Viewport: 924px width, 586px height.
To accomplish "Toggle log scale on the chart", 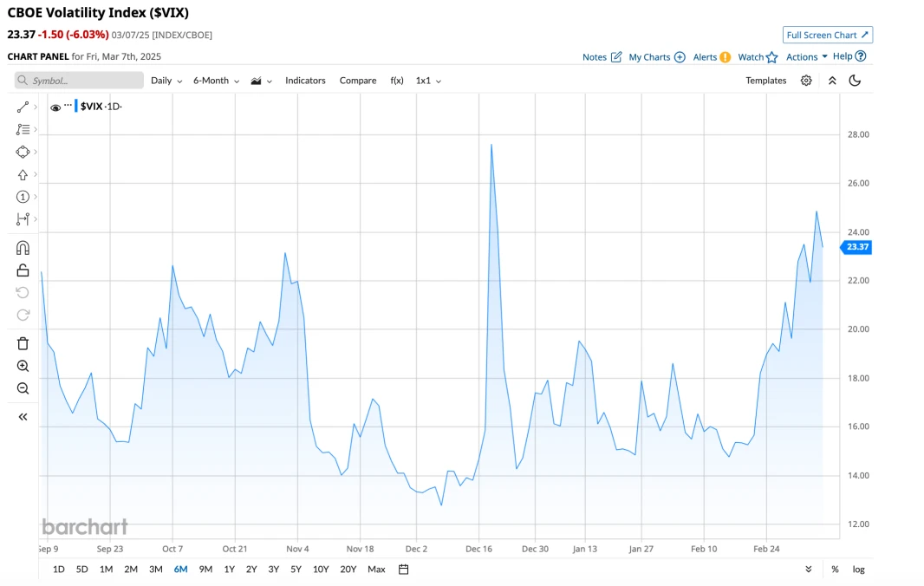I will [858, 570].
